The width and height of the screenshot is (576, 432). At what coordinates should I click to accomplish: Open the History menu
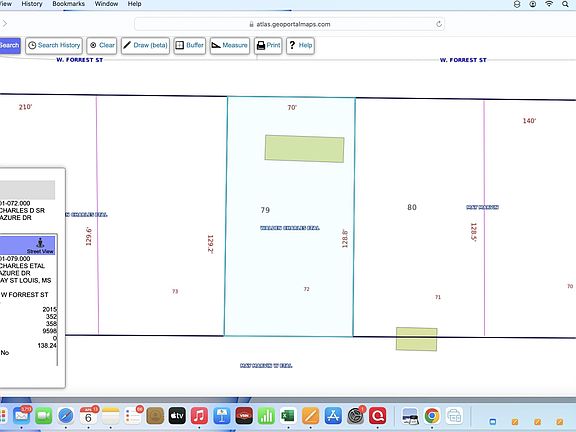click(x=32, y=4)
